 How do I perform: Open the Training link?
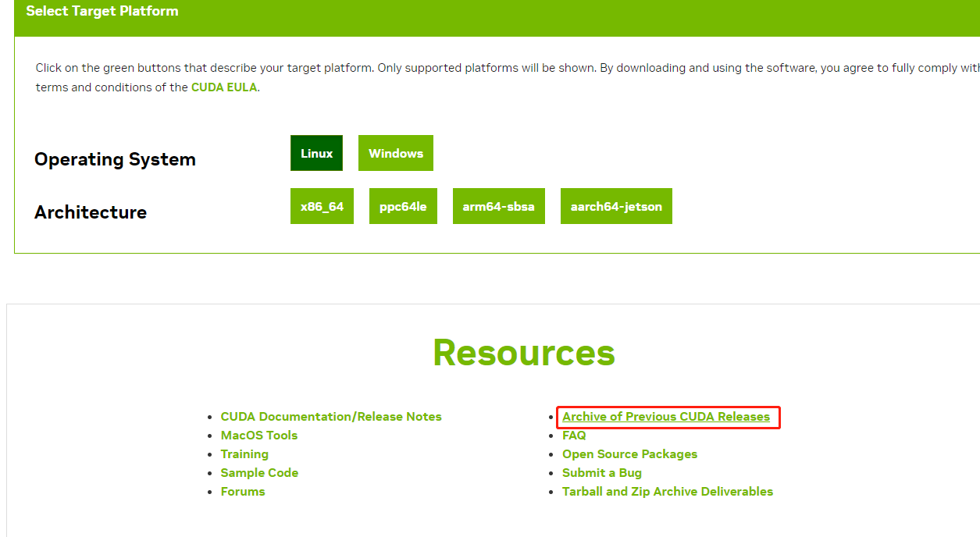tap(244, 454)
